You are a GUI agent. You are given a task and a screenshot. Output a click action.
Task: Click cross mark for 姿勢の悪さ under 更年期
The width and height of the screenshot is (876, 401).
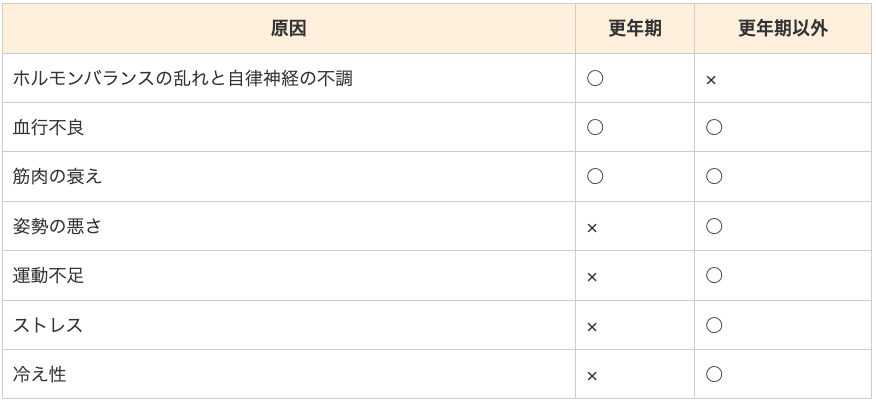point(592,228)
